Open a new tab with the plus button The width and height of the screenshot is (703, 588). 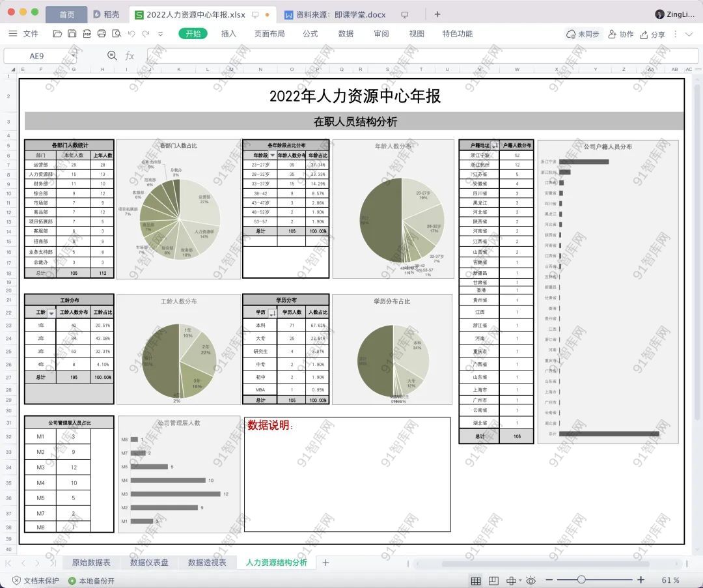(437, 14)
